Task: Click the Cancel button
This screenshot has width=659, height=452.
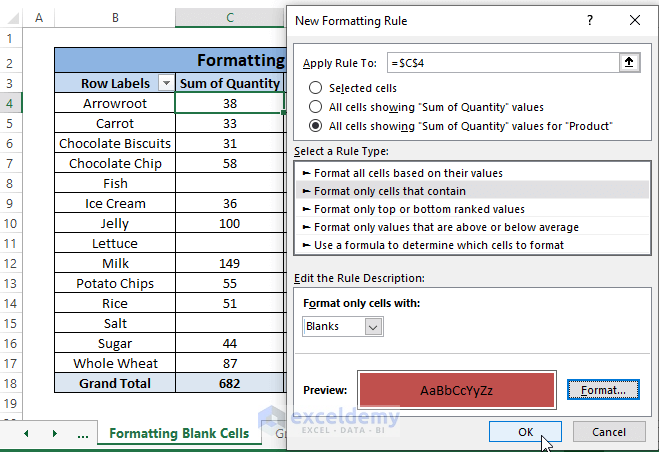Action: 609,432
